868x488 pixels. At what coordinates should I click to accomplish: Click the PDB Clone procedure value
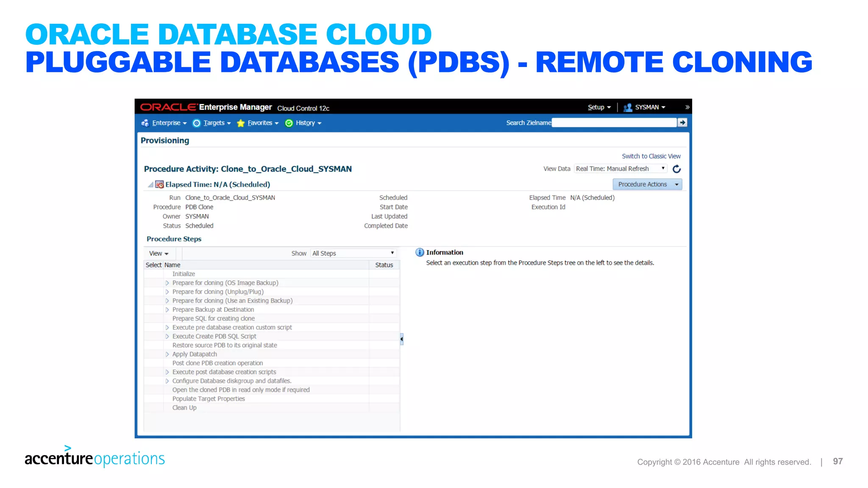tap(199, 207)
